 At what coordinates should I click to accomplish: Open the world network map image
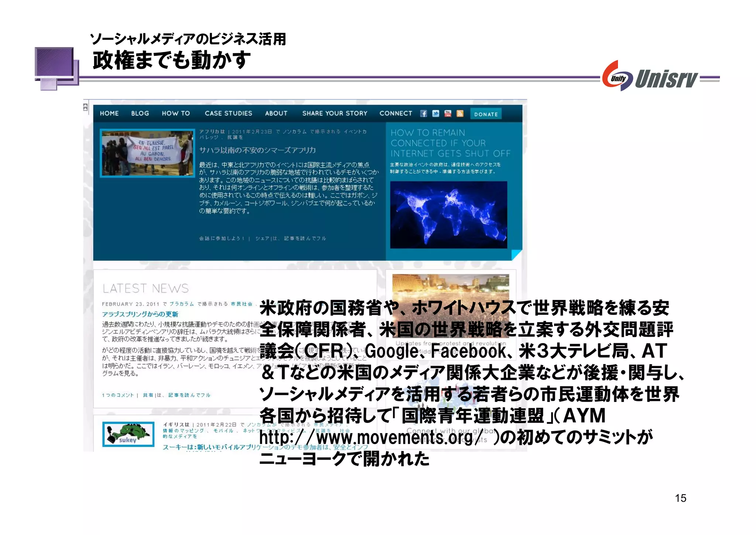(x=449, y=215)
